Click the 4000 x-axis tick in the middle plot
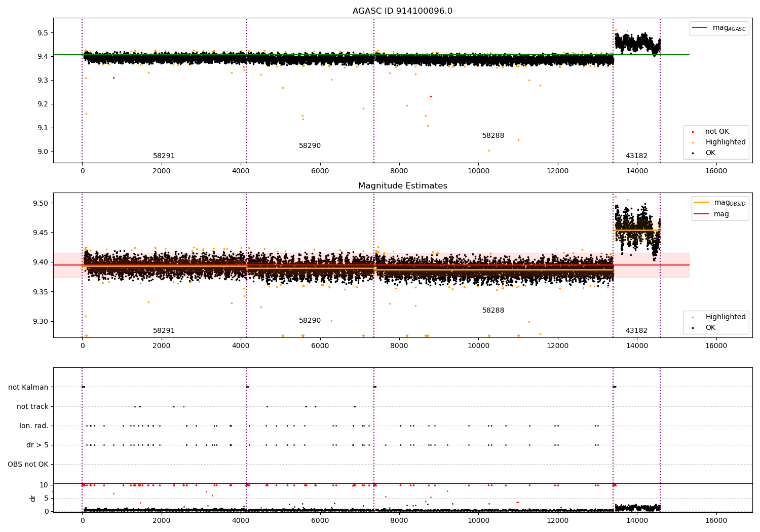 (x=241, y=346)
